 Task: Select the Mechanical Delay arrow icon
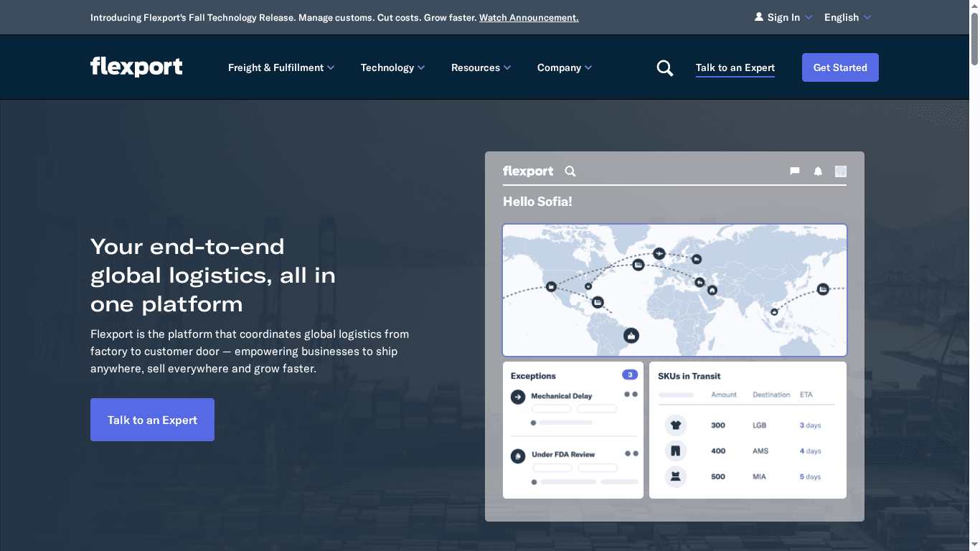[x=518, y=396]
